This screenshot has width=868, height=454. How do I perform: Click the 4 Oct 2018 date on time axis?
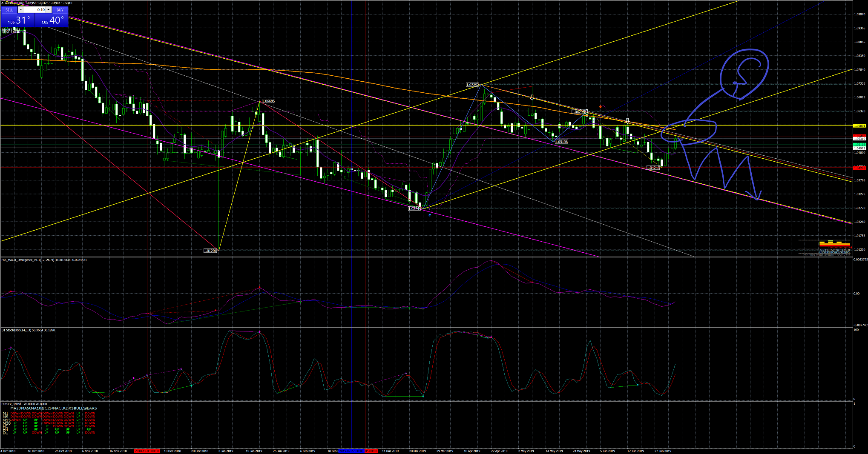point(8,451)
